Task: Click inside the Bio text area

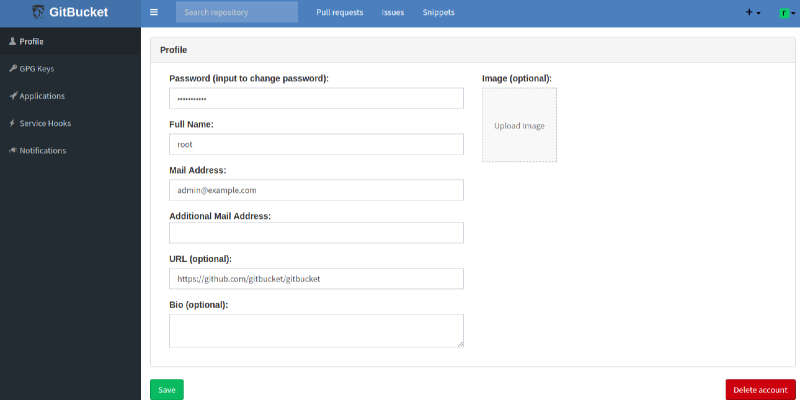Action: tap(316, 330)
